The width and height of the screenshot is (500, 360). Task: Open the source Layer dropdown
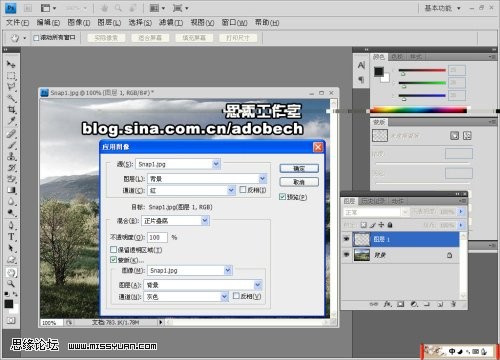[x=207, y=179]
